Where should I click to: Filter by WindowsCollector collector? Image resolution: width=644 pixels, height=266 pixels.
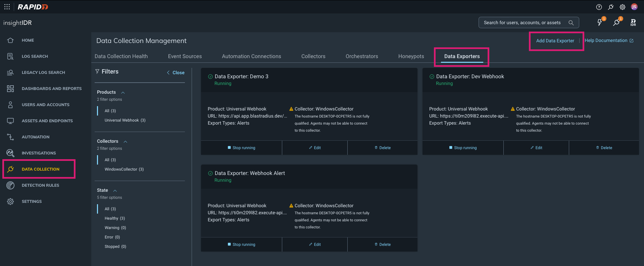coord(124,169)
